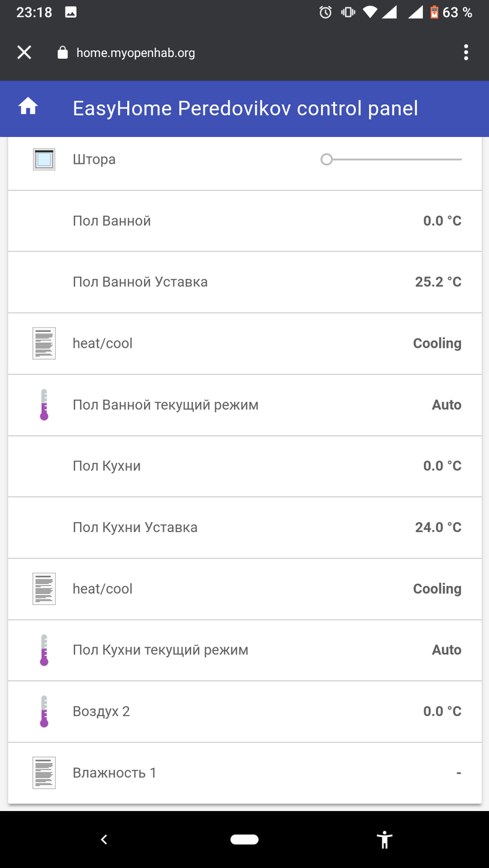
Task: Click thermometer icon beside Пол Кухни текущий режим
Action: coord(44,650)
